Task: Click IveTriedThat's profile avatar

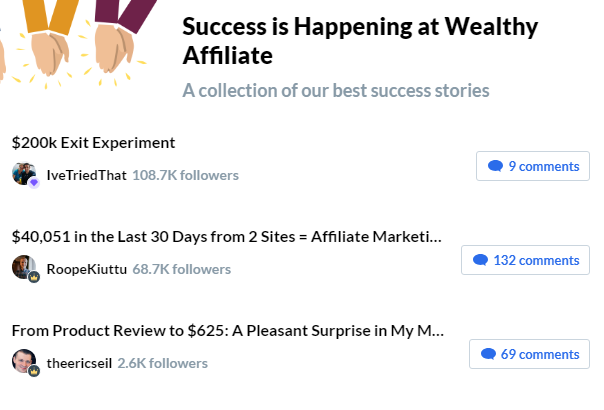Action: 23,173
